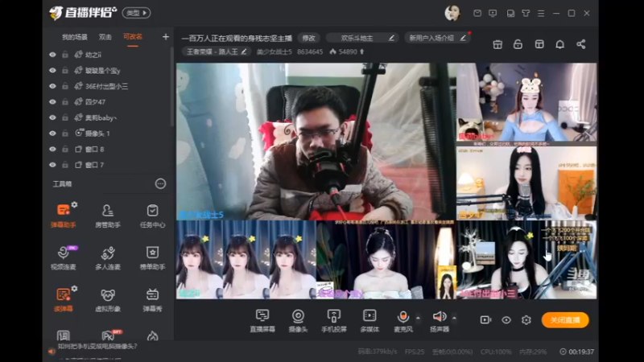Open the skin shirt icon

526,13
